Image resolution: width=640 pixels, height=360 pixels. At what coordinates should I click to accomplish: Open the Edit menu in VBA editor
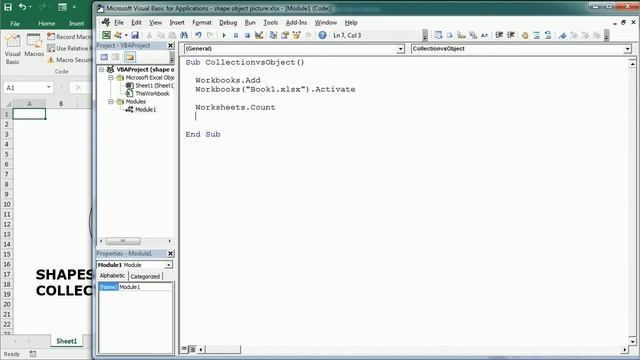(x=136, y=22)
